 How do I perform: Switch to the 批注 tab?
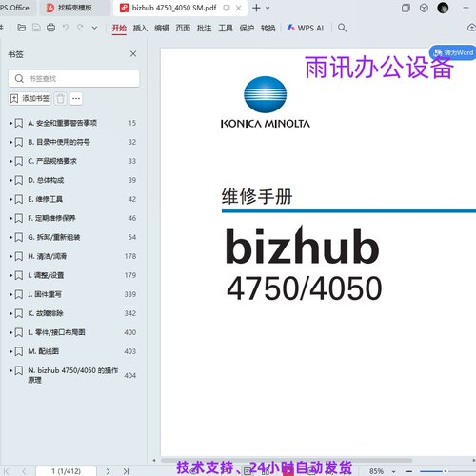204,28
